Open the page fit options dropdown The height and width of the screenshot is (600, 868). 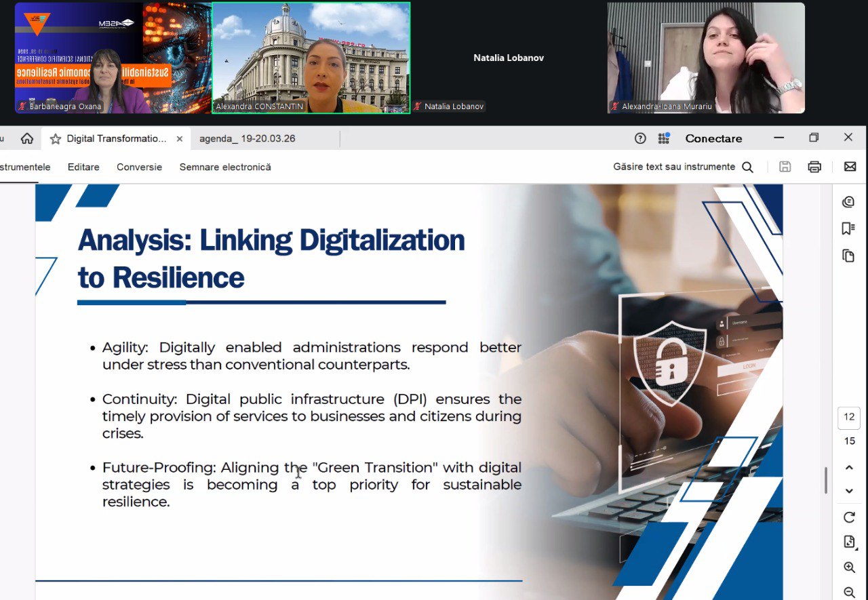point(849,542)
